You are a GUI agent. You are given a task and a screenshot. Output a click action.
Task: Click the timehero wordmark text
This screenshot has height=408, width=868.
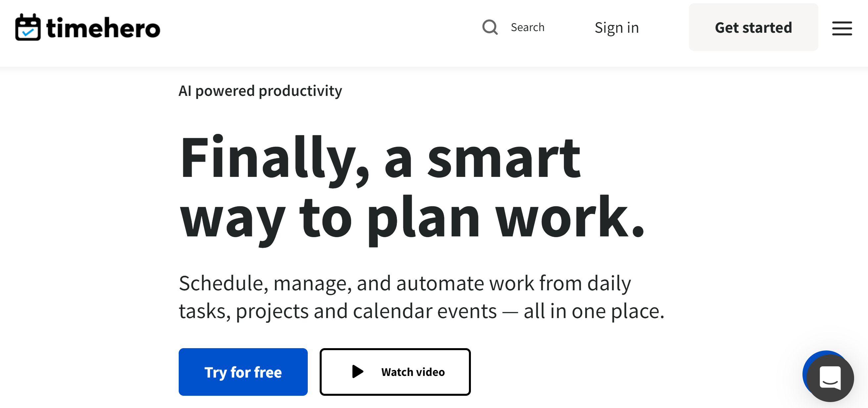click(x=103, y=28)
